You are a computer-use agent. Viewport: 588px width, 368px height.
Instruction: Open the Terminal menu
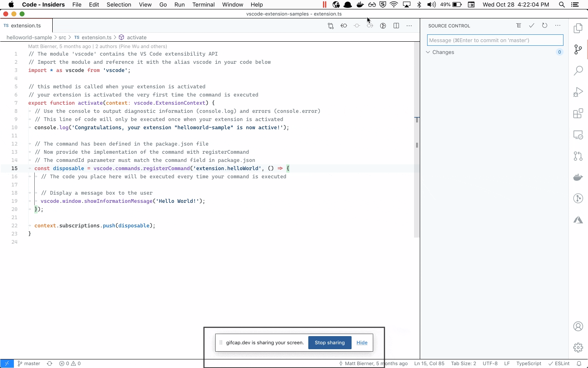(x=203, y=4)
